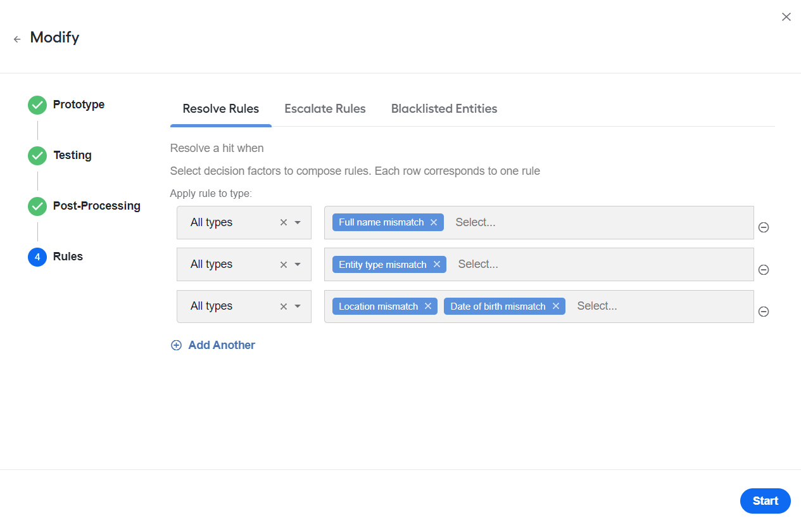
Task: Select the step 4 Rules circle
Action: click(x=37, y=257)
